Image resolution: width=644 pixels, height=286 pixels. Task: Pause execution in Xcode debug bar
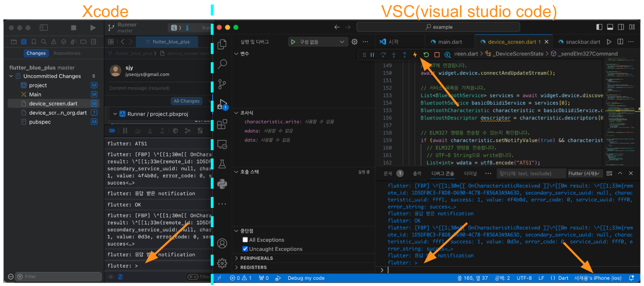pyautogui.click(x=125, y=130)
